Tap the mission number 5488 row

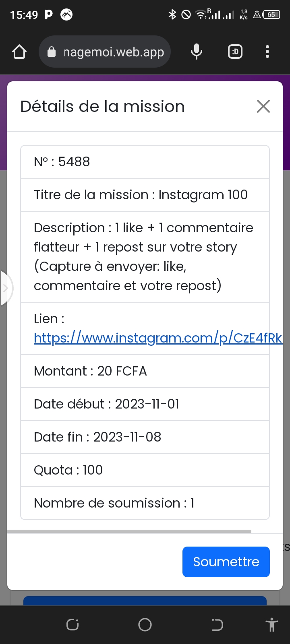145,162
